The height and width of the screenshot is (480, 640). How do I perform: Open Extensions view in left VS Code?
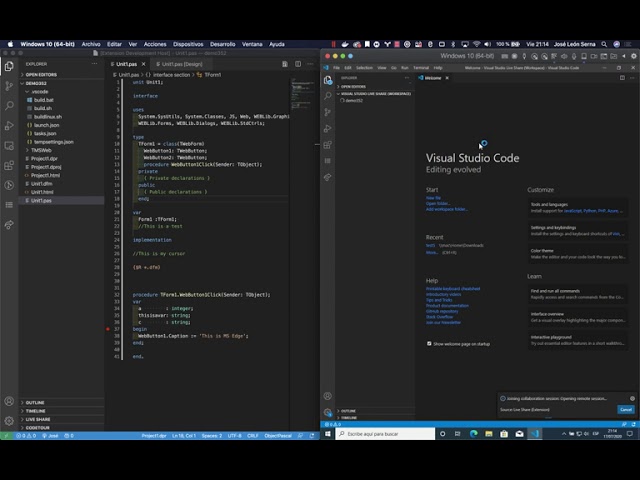(x=9, y=165)
